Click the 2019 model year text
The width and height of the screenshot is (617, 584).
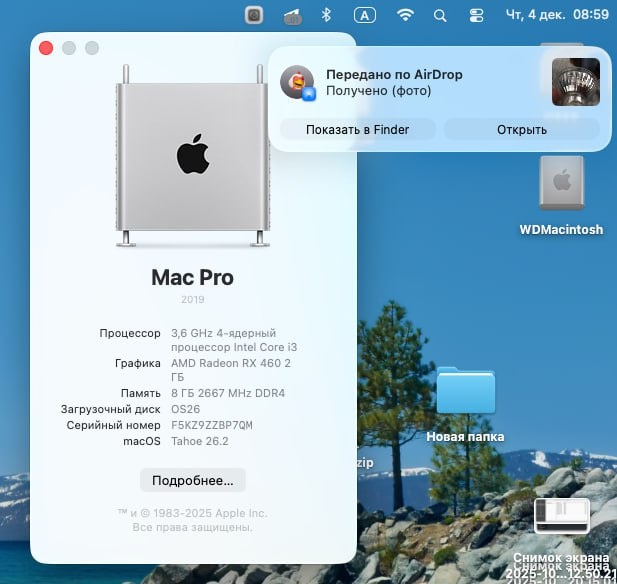pos(192,299)
